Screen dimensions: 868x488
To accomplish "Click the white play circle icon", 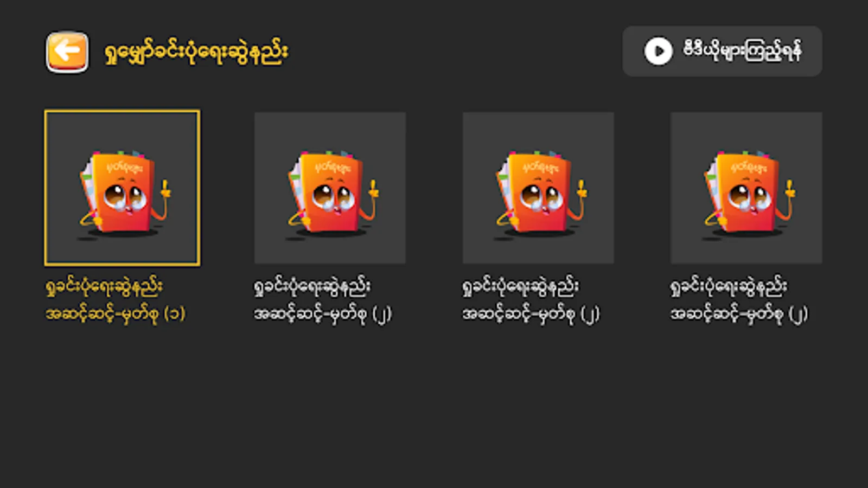I will pos(658,51).
